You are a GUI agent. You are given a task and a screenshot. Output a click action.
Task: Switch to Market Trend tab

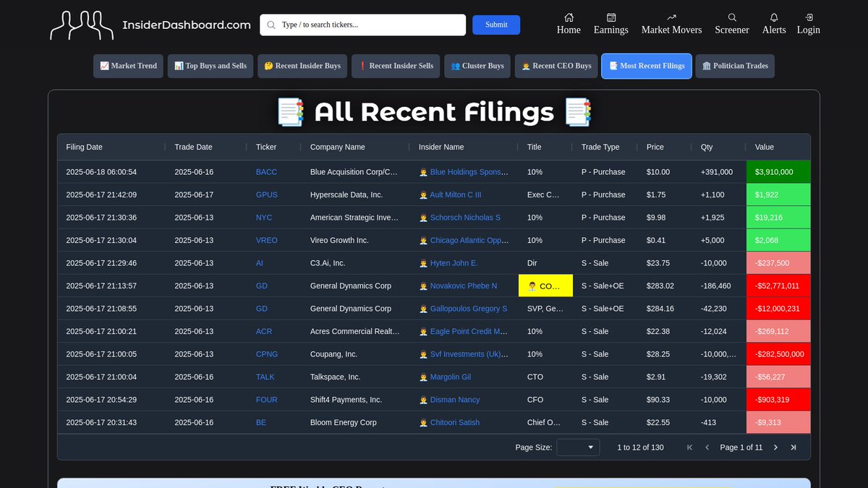pyautogui.click(x=129, y=66)
